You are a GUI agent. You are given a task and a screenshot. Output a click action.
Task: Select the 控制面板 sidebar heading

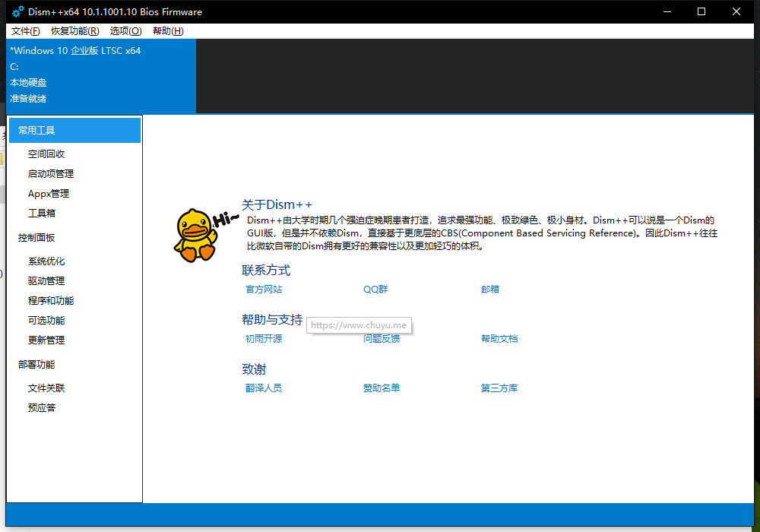(x=36, y=238)
